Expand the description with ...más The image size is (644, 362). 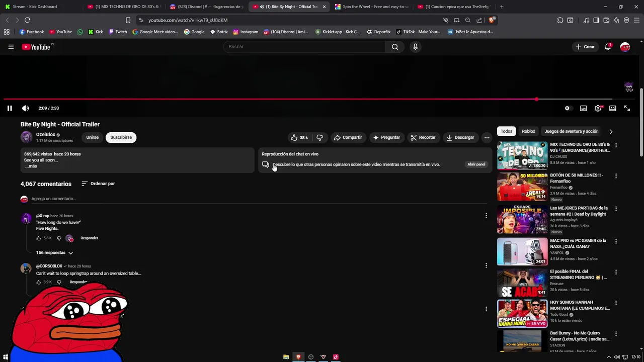31,166
